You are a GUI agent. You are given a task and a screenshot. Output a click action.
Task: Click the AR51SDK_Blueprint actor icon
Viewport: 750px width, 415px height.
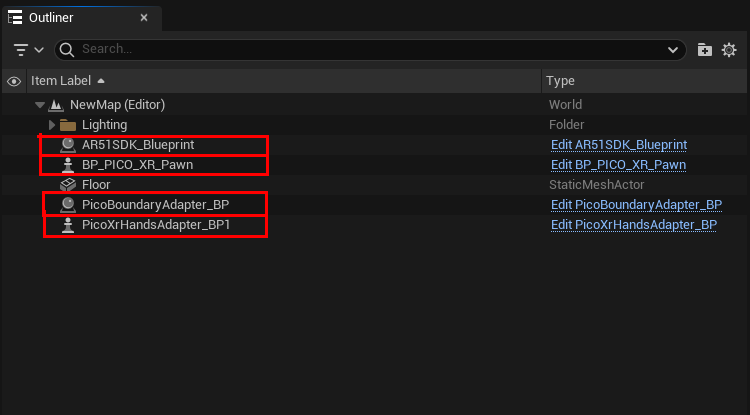point(68,145)
